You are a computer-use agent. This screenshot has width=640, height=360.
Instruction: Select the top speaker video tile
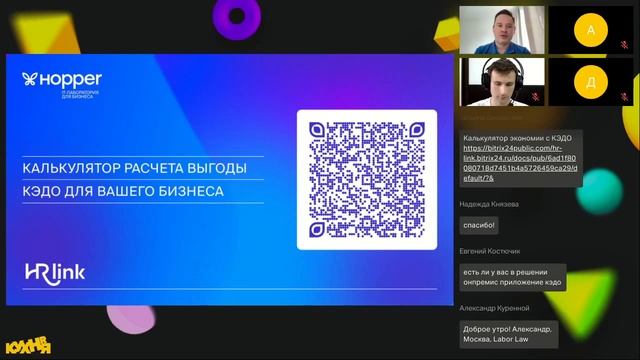pos(502,30)
